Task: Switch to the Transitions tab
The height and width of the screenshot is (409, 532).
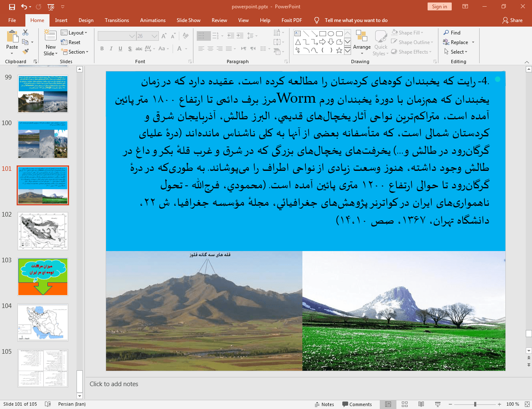Action: (x=117, y=20)
